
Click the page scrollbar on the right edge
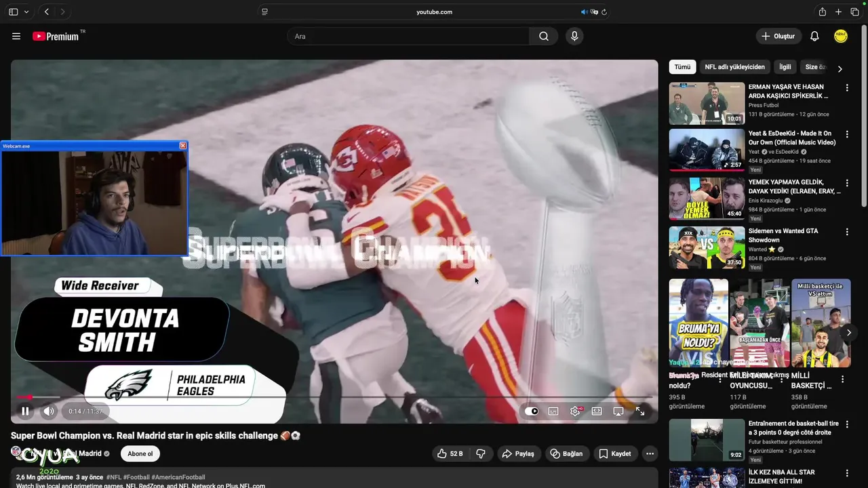[864, 115]
